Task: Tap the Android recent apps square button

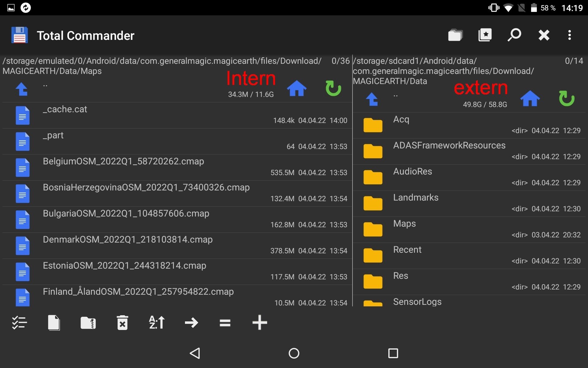Action: coord(393,353)
